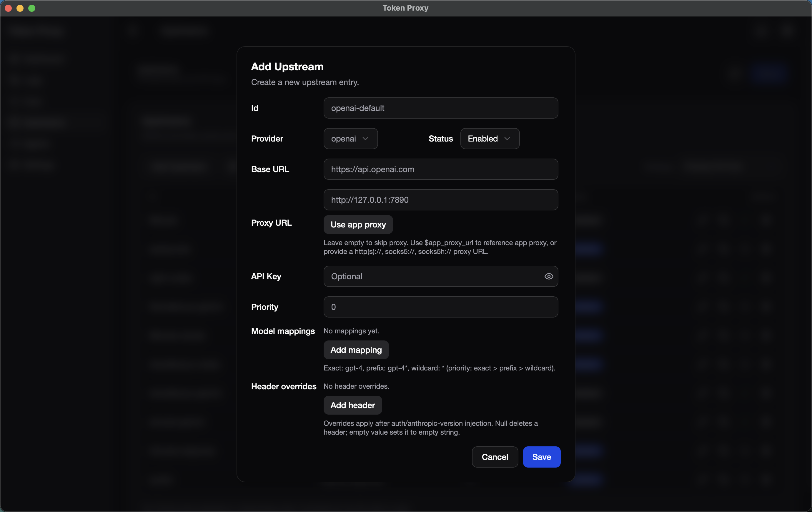Click the Priority field showing 0

(440, 307)
